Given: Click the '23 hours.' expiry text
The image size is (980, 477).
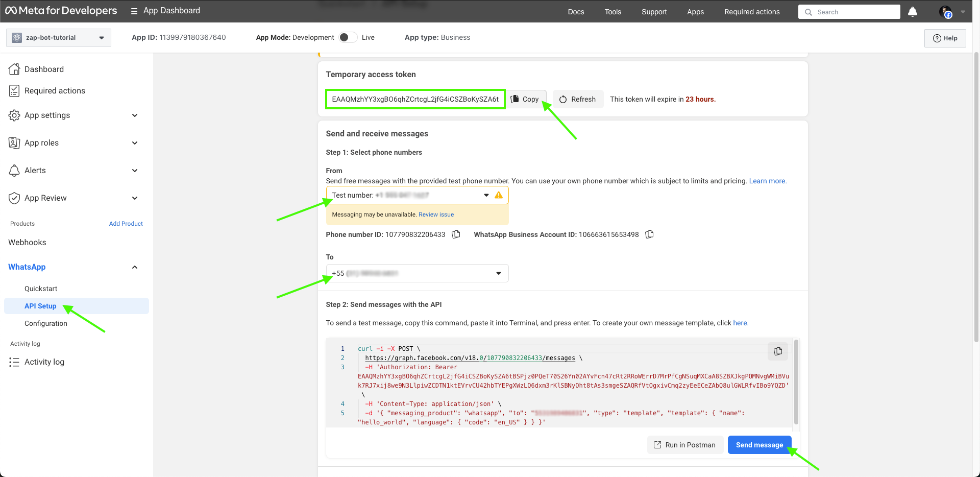Looking at the screenshot, I should pos(700,99).
